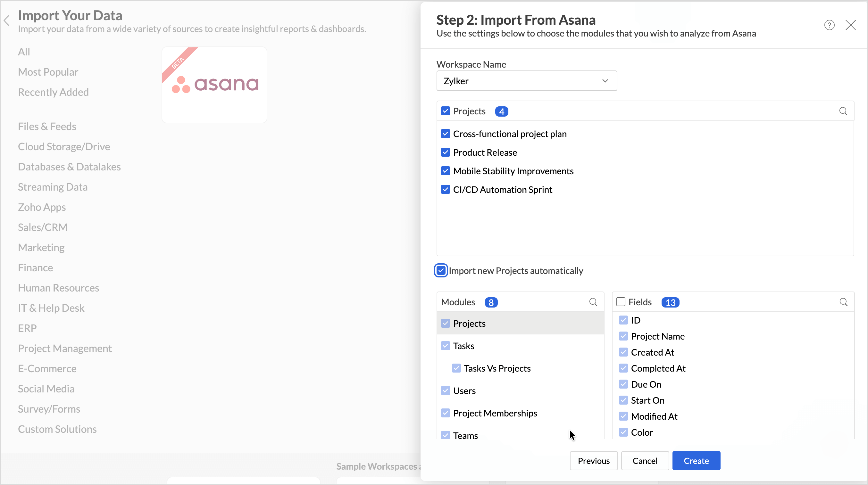
Task: Close the Import From Asana panel
Action: 850,25
